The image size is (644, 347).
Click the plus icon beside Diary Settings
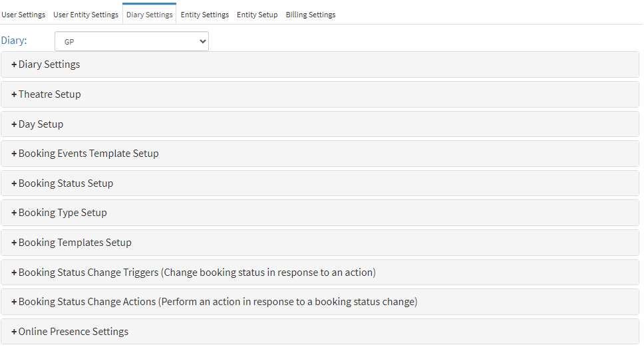[x=14, y=64]
